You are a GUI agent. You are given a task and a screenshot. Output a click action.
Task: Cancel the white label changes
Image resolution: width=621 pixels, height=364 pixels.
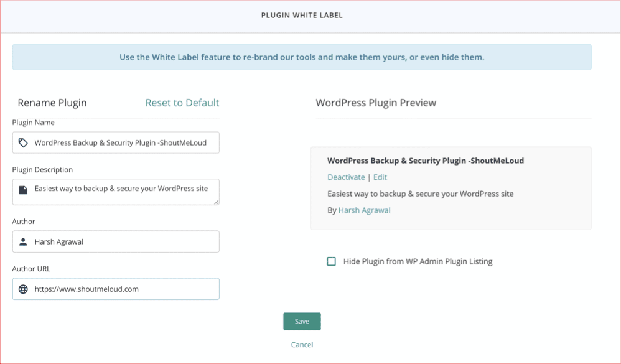point(302,345)
